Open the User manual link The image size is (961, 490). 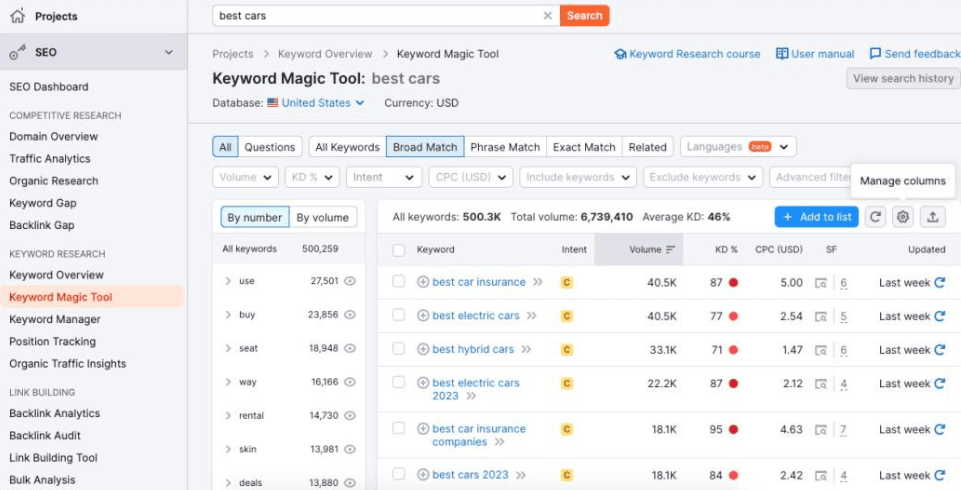click(x=815, y=54)
